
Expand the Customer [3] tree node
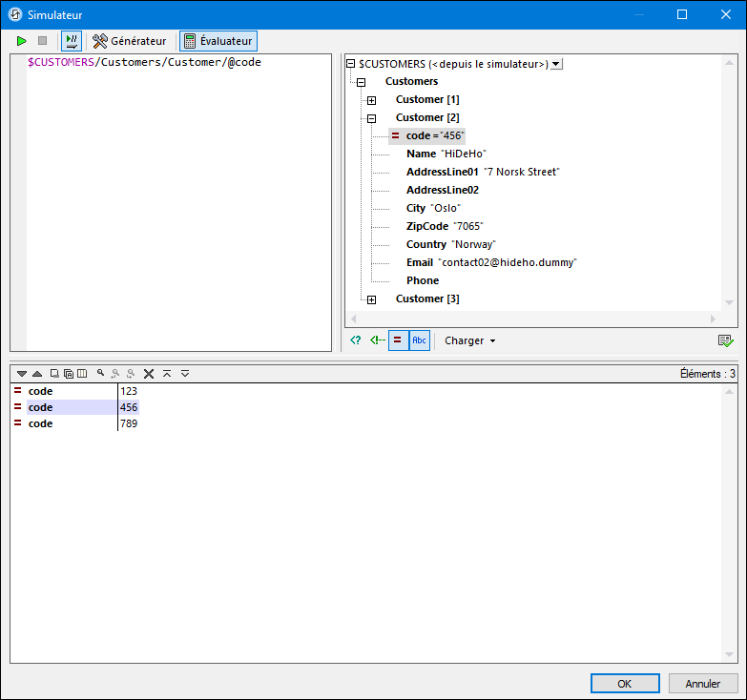click(371, 299)
